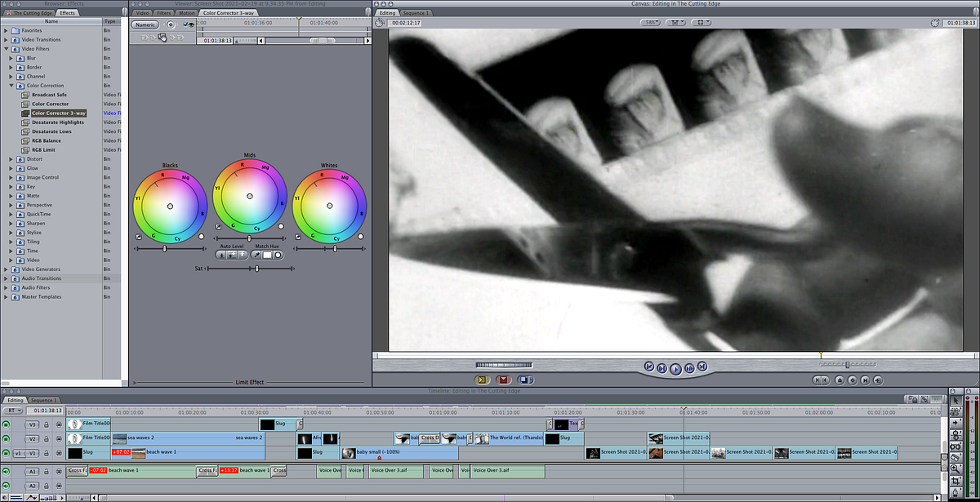Screen dimensions: 980x502
Task: Click the Auto White Level button
Action: point(242,255)
